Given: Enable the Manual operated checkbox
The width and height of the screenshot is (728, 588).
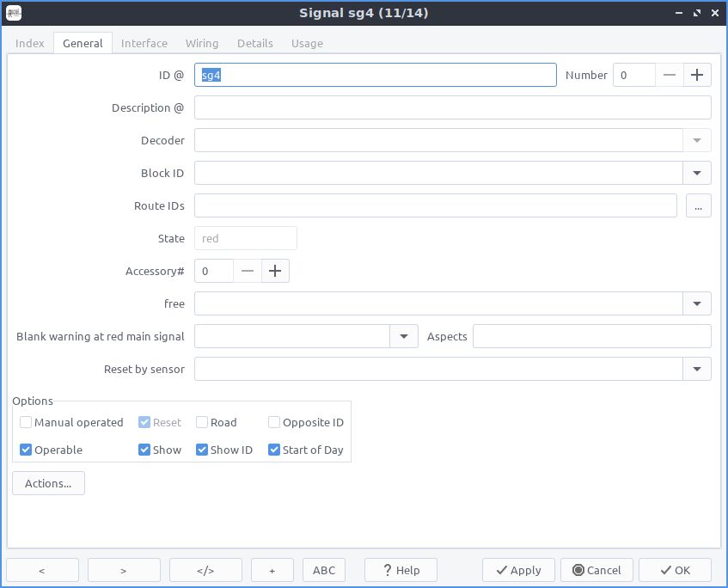Looking at the screenshot, I should 26,422.
